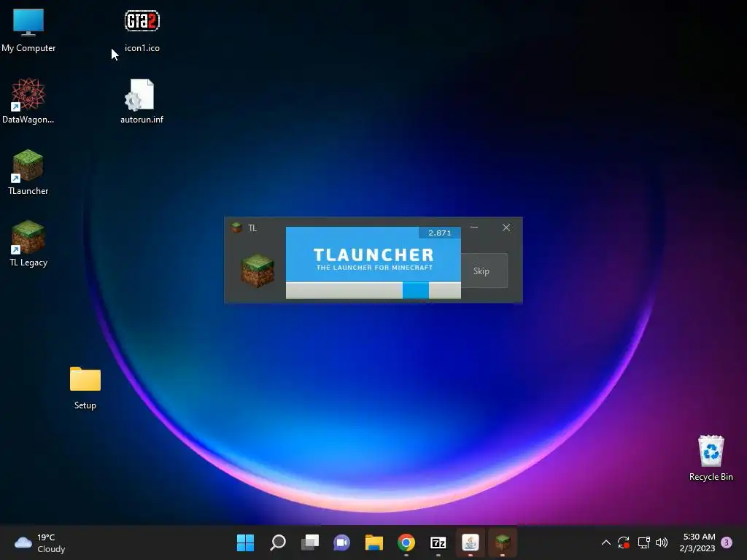Select the GTA2 icon1.ico file
This screenshot has width=747, height=560.
pyautogui.click(x=142, y=29)
